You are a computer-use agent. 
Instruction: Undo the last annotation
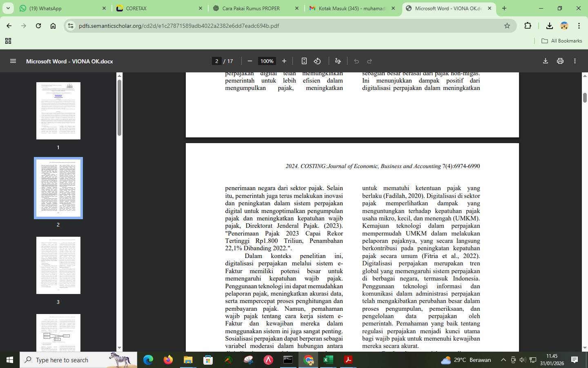tap(356, 61)
